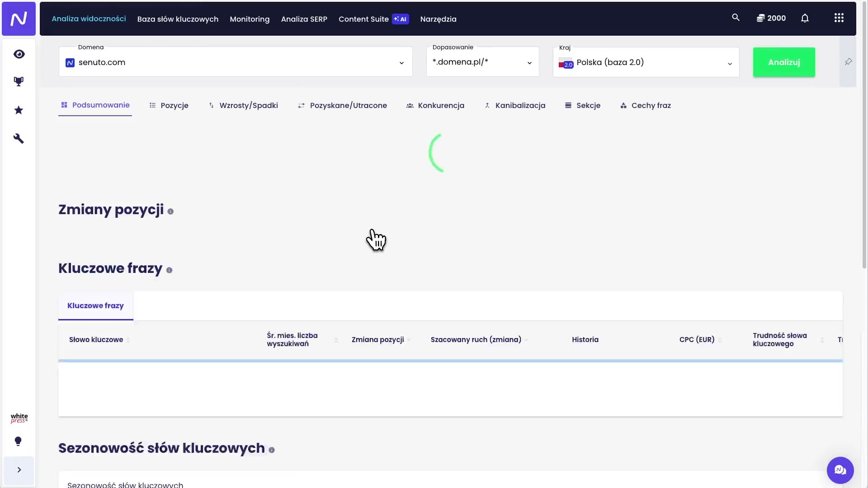Open the chat support bubble

pyautogui.click(x=840, y=470)
